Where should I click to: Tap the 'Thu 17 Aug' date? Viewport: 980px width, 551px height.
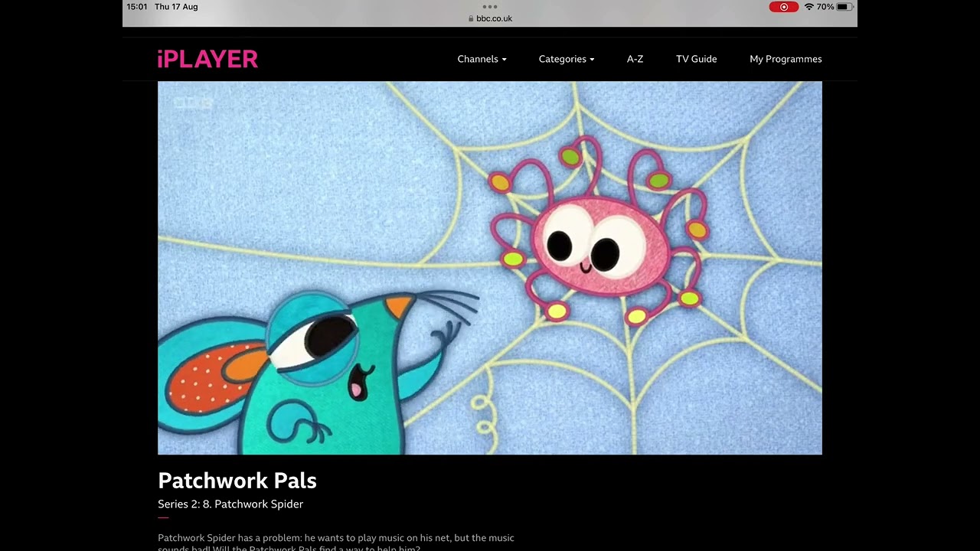[x=176, y=7]
